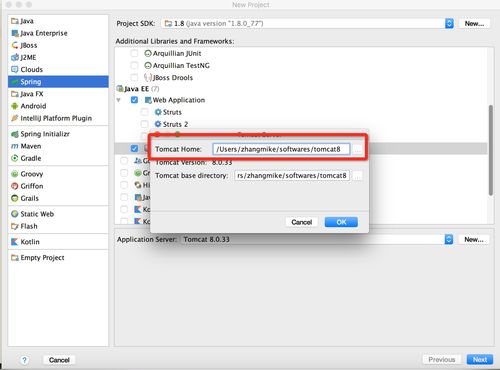Select the Groovy project type icon

tap(15, 174)
